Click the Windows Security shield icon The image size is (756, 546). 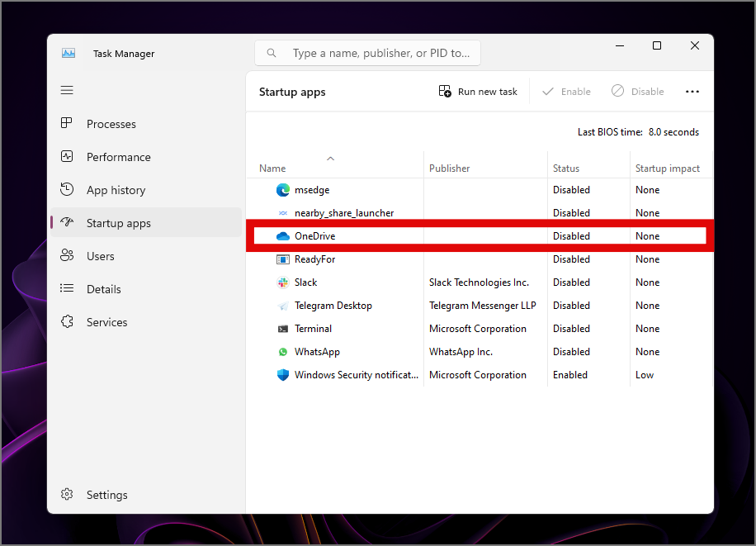click(x=282, y=375)
